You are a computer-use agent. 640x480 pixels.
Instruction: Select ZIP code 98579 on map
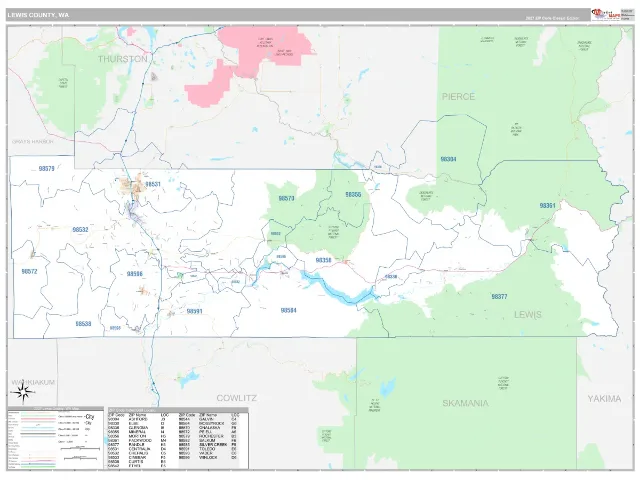[x=46, y=168]
